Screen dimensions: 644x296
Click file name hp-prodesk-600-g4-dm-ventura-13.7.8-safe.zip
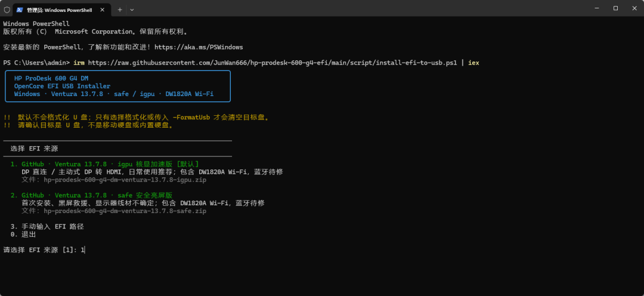125,211
